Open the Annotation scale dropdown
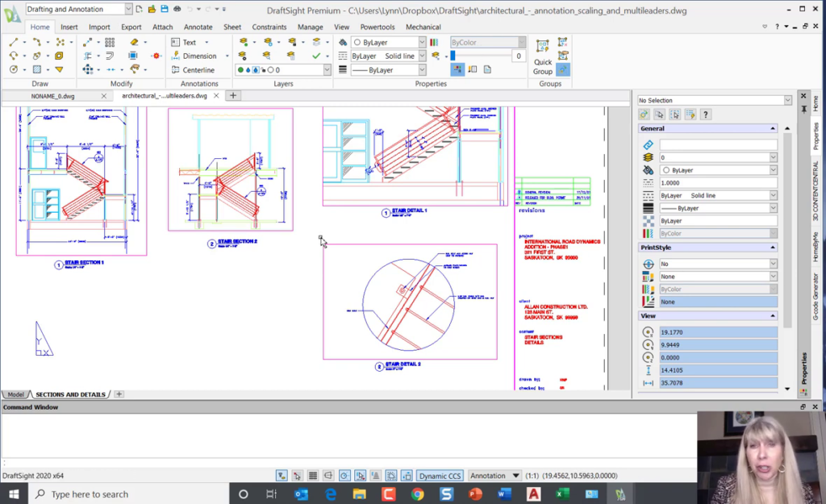The width and height of the screenshot is (826, 504). [514, 475]
